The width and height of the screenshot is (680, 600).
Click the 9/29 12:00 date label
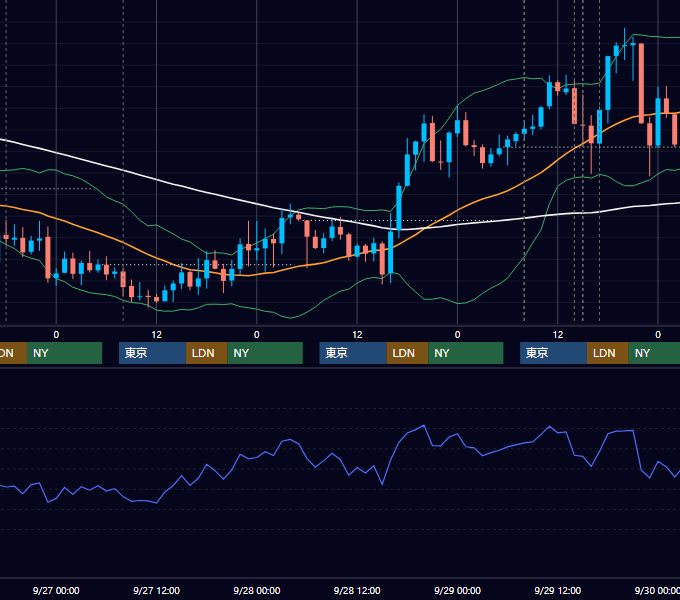pos(558,590)
